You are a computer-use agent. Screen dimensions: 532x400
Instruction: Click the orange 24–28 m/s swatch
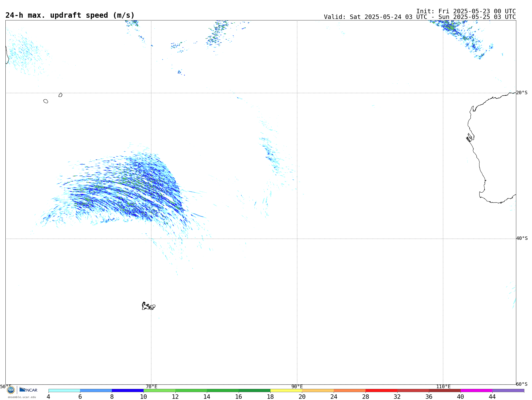coord(349,391)
